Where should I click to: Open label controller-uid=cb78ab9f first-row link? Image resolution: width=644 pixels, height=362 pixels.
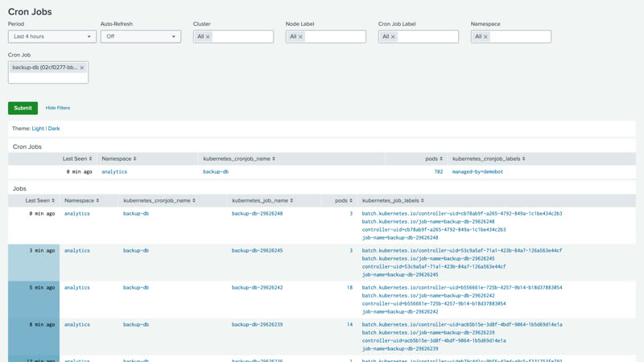(x=434, y=230)
